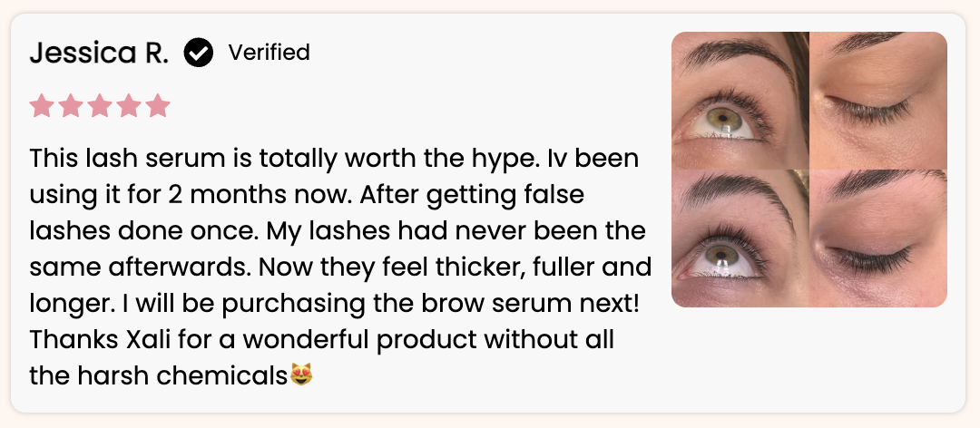The image size is (980, 428).
Task: Click the first line of review text
Action: [x=334, y=159]
